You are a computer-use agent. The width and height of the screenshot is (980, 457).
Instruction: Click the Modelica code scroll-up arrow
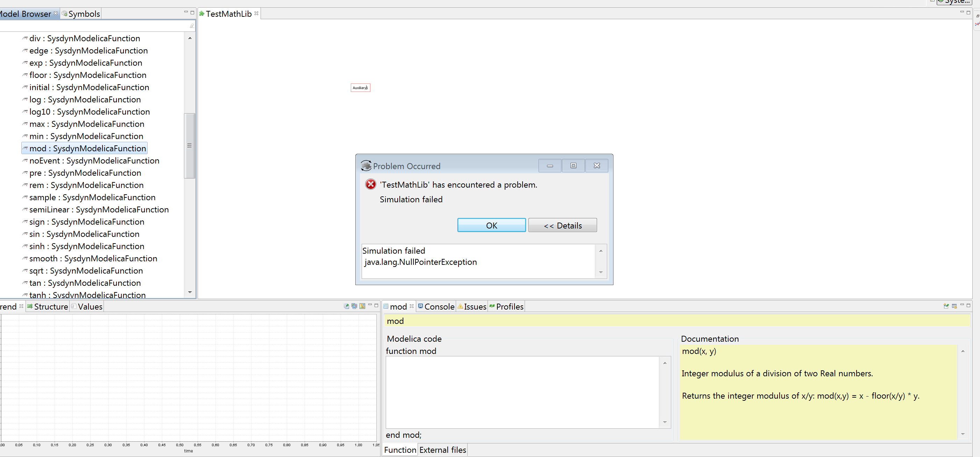click(x=665, y=363)
